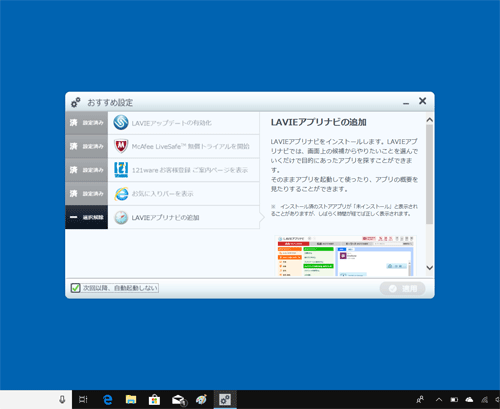This screenshot has width=500, height=409.
Task: Open Microsoft Edge from the taskbar
Action: [x=107, y=399]
